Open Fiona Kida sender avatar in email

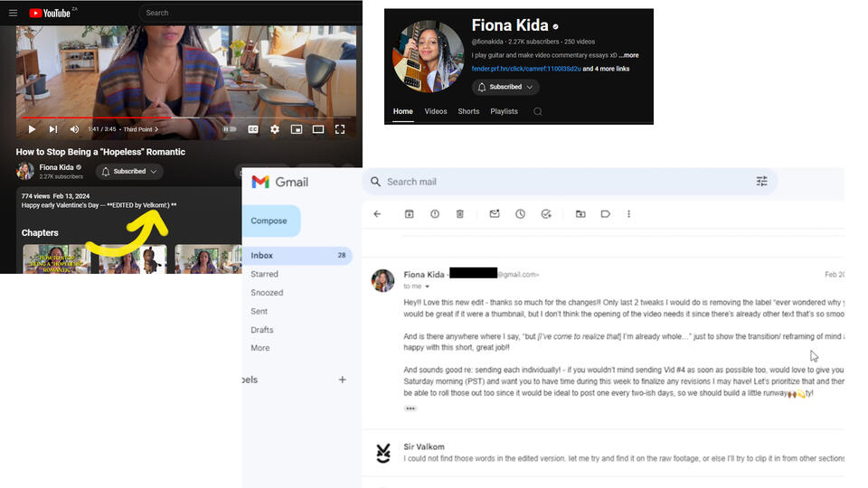point(382,280)
